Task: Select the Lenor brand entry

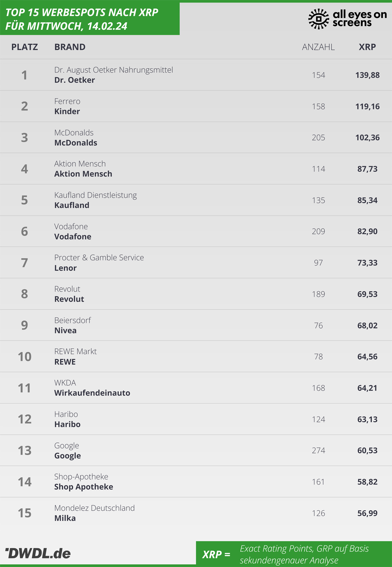Action: coord(65,268)
